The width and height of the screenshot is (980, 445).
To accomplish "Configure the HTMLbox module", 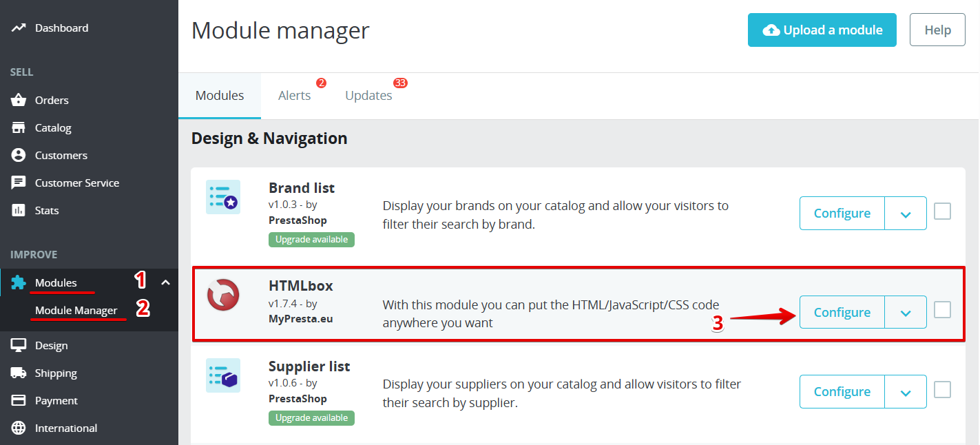I will 842,313.
